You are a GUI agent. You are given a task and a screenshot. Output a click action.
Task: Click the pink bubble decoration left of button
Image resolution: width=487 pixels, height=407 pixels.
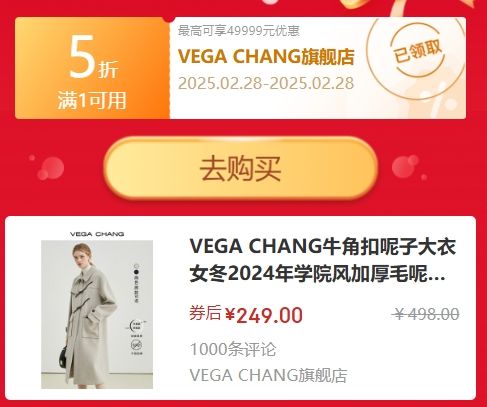point(50,168)
